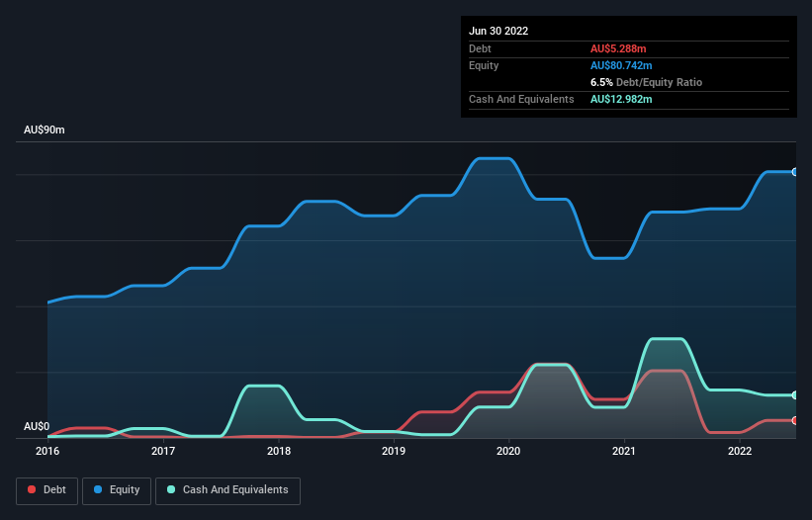Toggle the Cash And Equivalents legend button
The width and height of the screenshot is (812, 520).
click(x=227, y=490)
